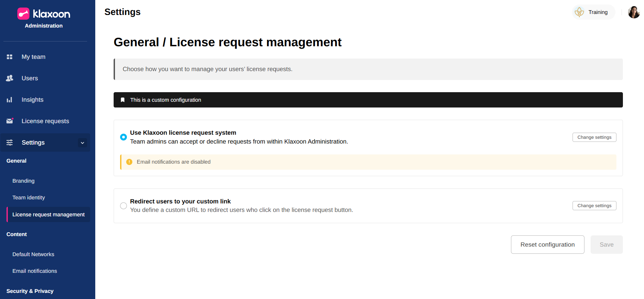Click the Reset configuration button

547,245
